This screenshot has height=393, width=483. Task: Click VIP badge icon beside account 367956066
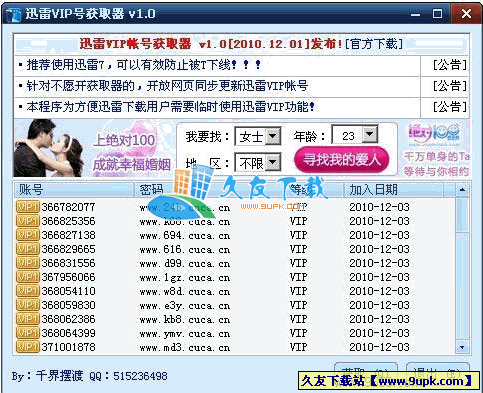click(x=28, y=277)
